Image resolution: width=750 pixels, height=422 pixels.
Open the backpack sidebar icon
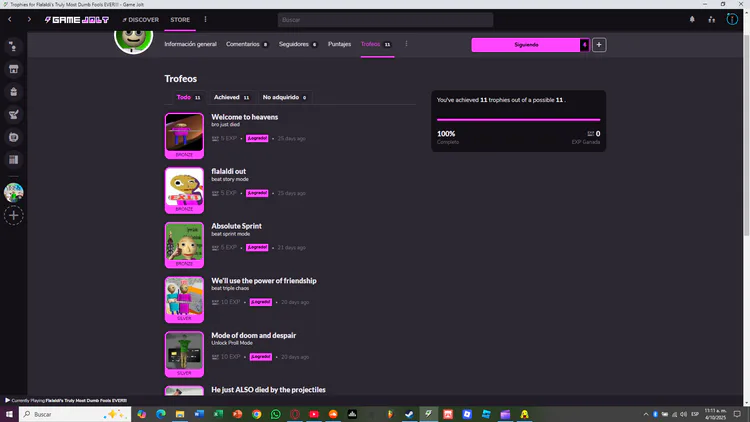coord(13,92)
